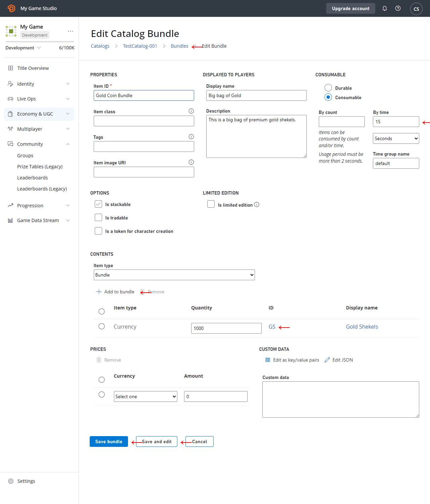Click the table icon for key/value pairs
This screenshot has width=430, height=504.
coord(268,360)
